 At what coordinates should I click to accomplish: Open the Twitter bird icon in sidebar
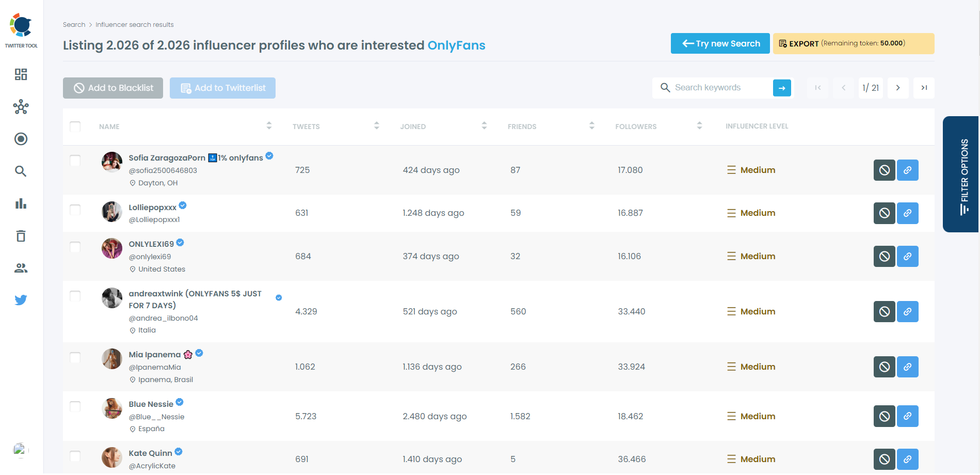click(21, 300)
